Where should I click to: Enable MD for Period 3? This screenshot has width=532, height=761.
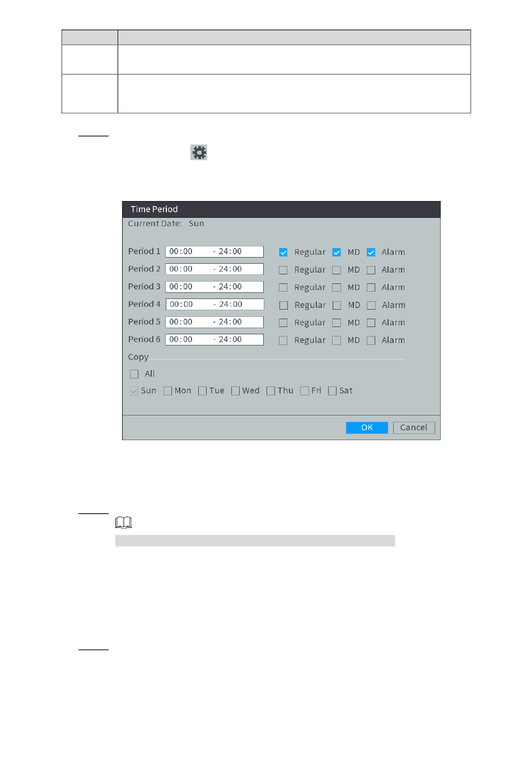click(337, 288)
